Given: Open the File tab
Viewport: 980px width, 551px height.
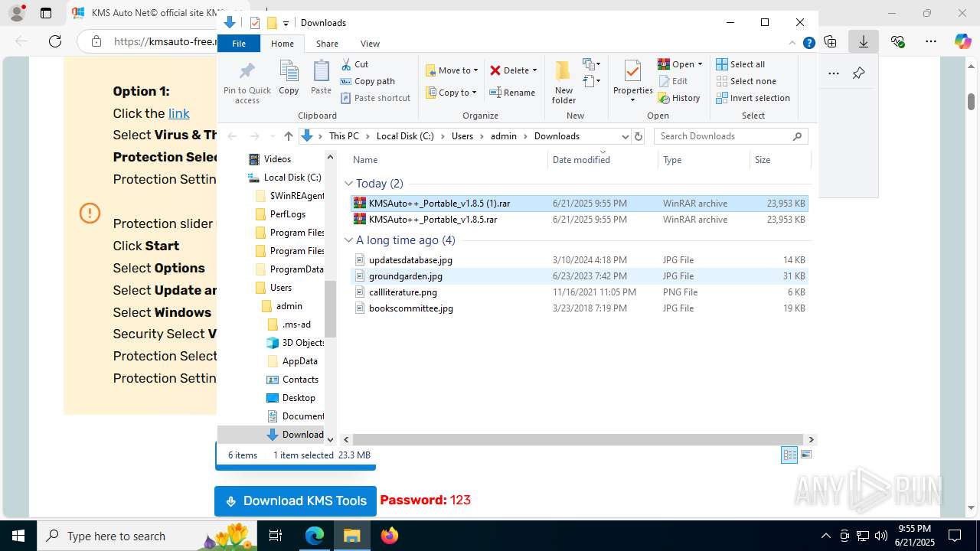Looking at the screenshot, I should pyautogui.click(x=239, y=44).
